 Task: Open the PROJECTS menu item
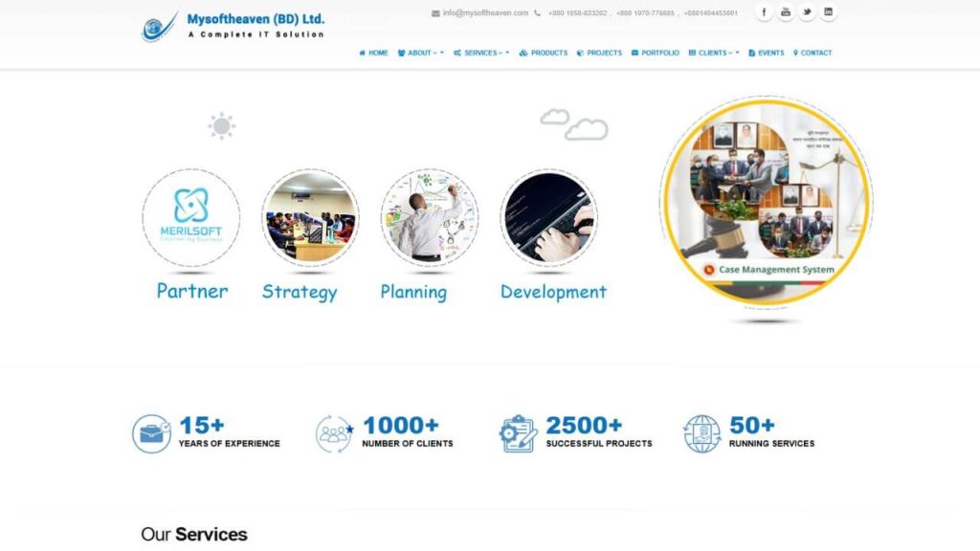[x=599, y=54]
